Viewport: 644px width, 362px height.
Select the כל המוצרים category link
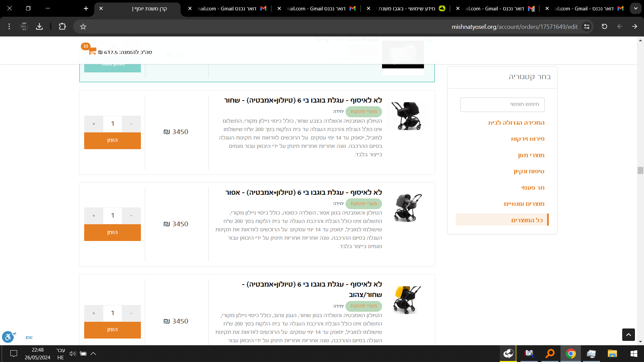click(527, 220)
